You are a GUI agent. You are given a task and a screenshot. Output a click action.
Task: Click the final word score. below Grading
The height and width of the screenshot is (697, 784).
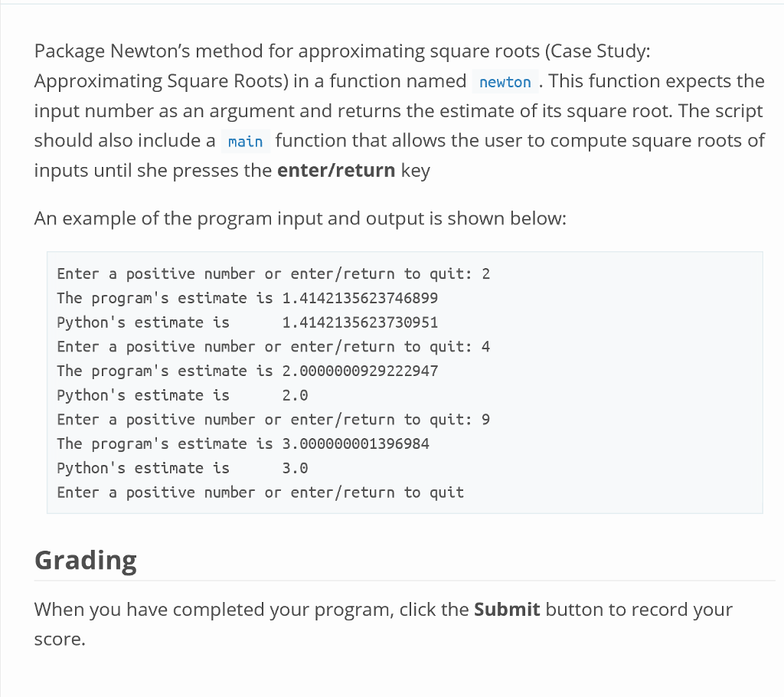point(60,640)
